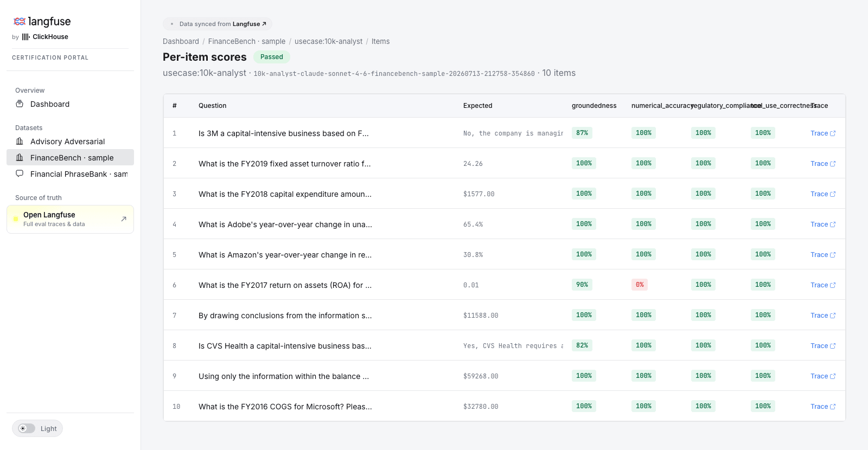Click the Per-item scores heading

[205, 57]
